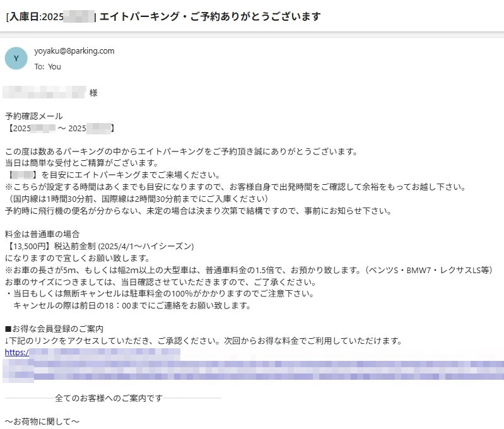504x429 pixels.
Task: Click the line 当日は簡単な受付とご精算がございます。
Action: pos(81,163)
